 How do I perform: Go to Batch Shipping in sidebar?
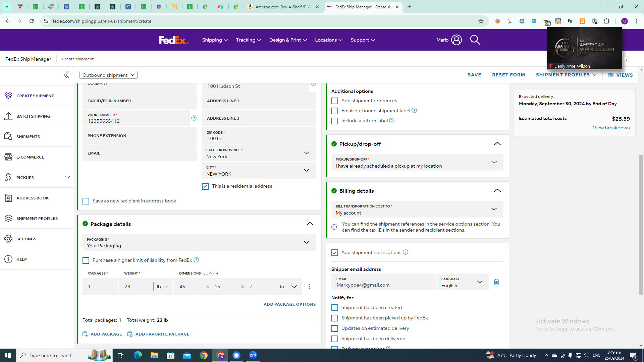pos(37,116)
